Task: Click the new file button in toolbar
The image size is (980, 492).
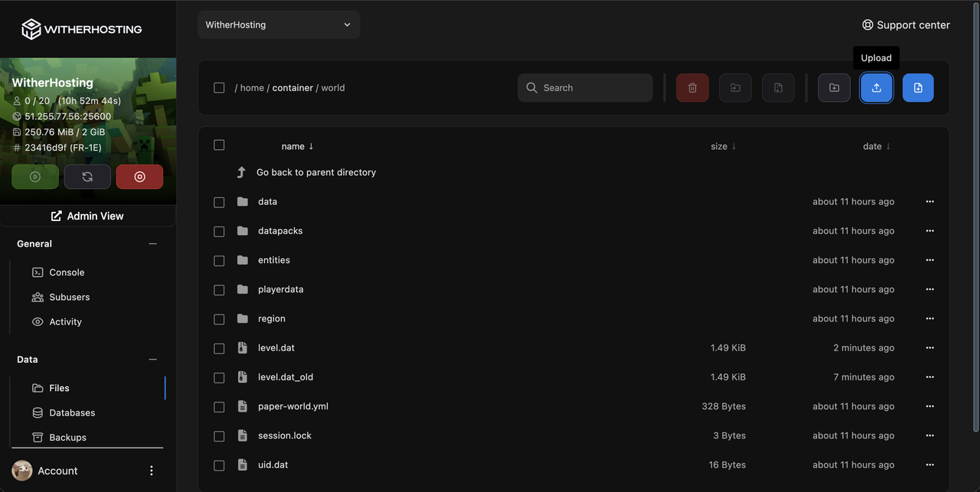Action: [918, 88]
